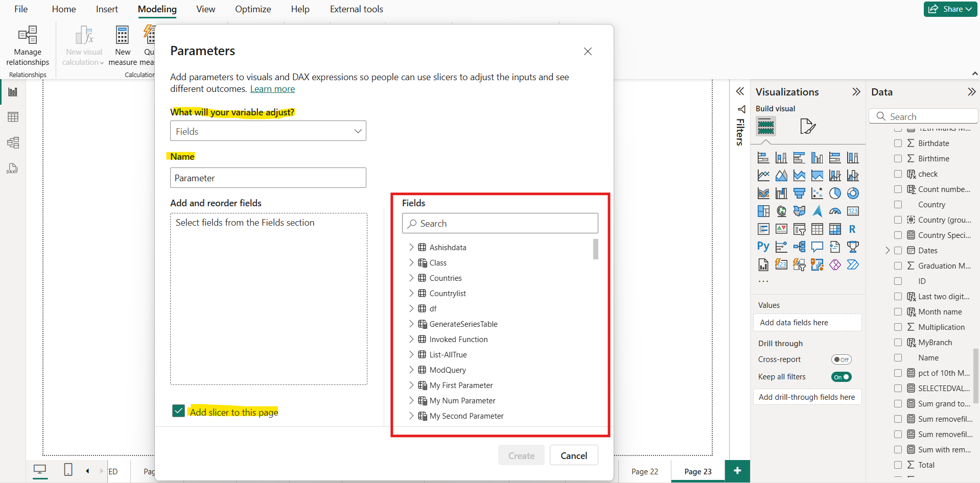
Task: Select the table visual icon
Action: click(817, 229)
